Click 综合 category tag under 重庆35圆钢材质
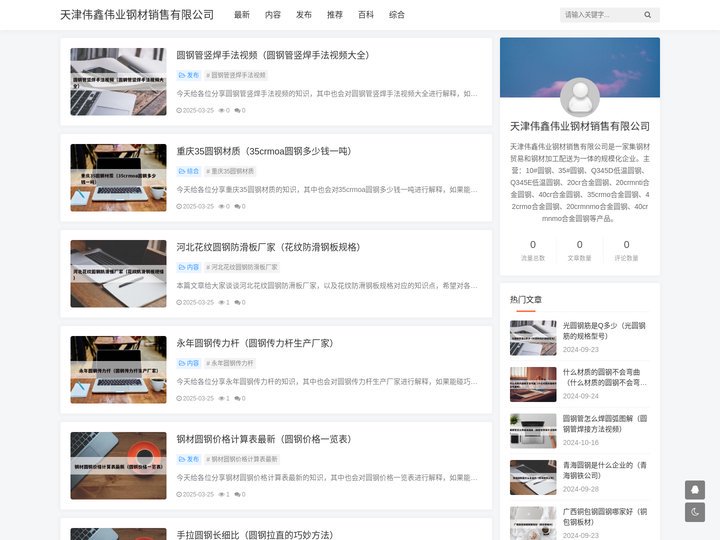 (x=189, y=171)
